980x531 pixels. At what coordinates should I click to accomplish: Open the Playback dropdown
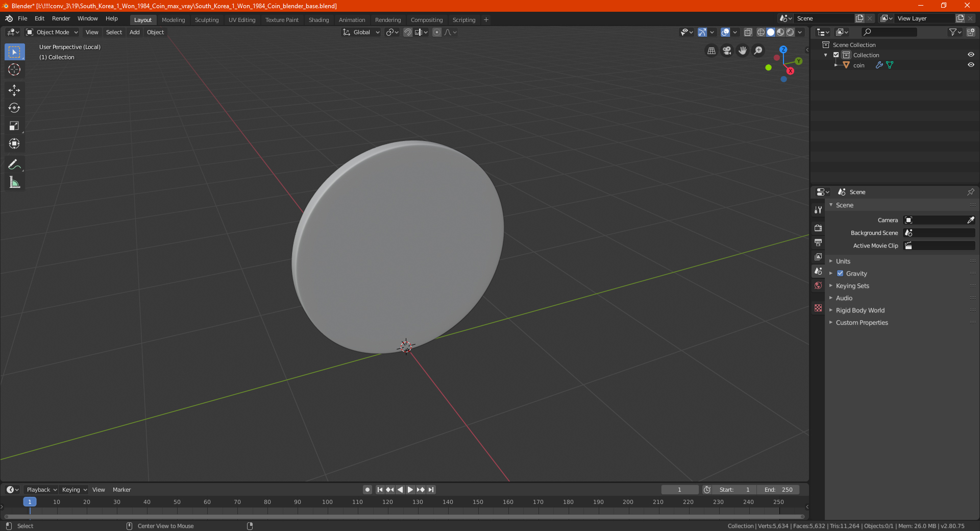click(41, 490)
